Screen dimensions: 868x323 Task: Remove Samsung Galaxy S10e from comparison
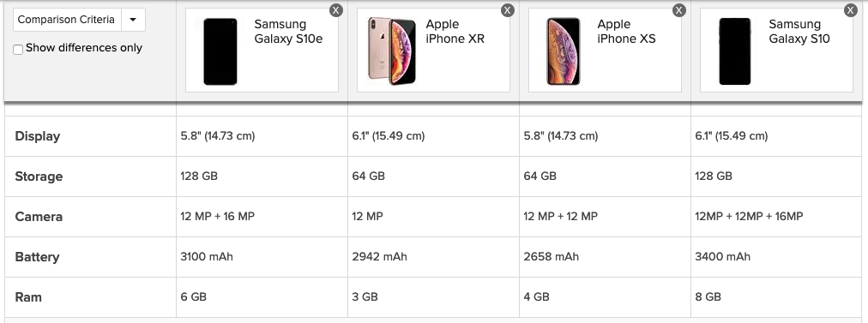336,10
